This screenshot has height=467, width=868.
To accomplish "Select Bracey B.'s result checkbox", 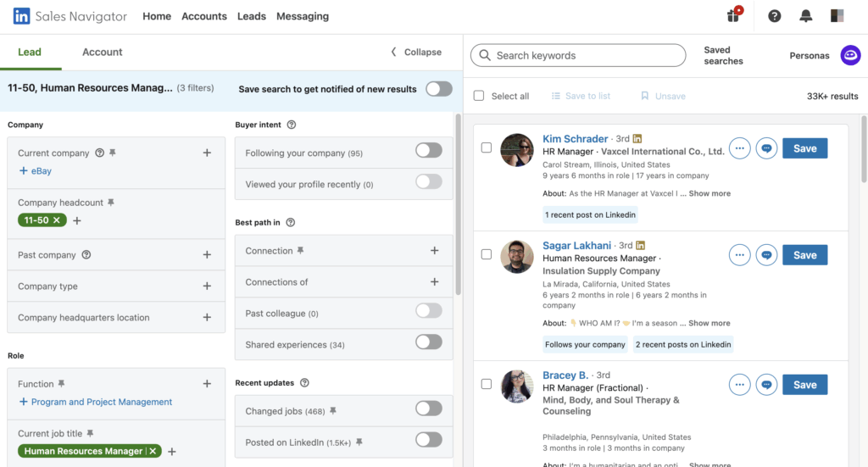I will tap(486, 384).
